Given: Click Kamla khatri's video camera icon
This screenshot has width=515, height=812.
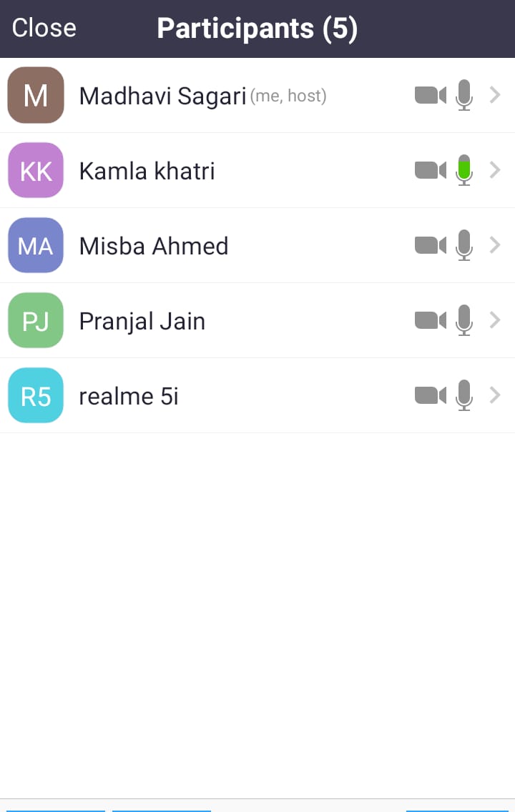Looking at the screenshot, I should point(430,170).
